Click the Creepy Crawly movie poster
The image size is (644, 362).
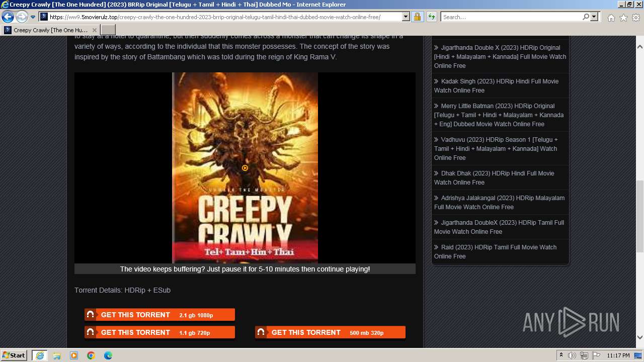[x=245, y=168]
